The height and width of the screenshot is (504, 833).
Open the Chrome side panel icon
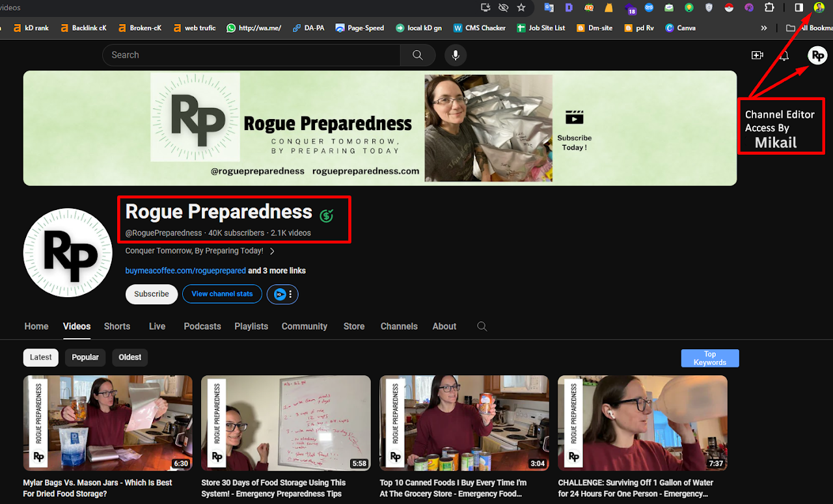[x=799, y=8]
